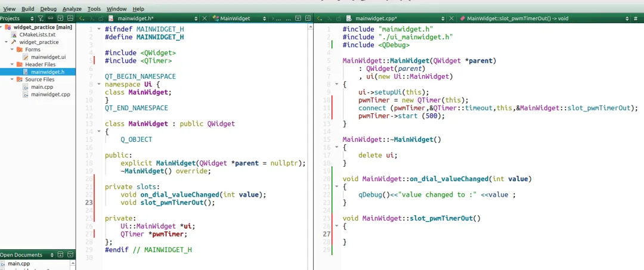Select main.cpp in Source Files
Screen dimensions: 644x270
tap(42, 86)
